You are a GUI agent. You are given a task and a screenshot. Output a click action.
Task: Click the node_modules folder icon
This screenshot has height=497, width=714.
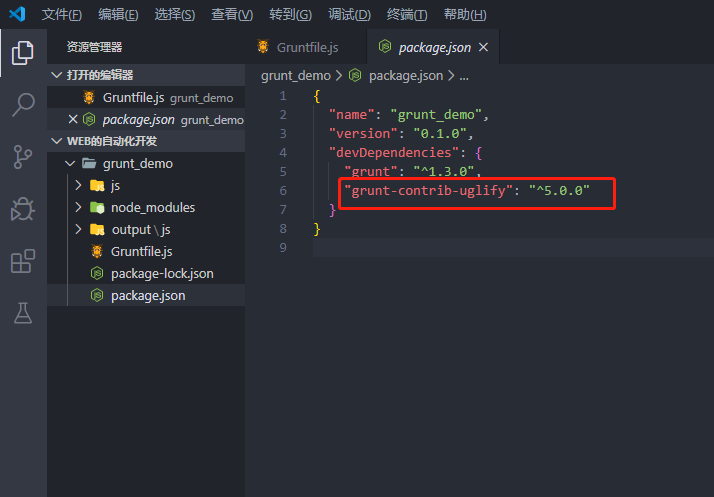click(x=97, y=207)
